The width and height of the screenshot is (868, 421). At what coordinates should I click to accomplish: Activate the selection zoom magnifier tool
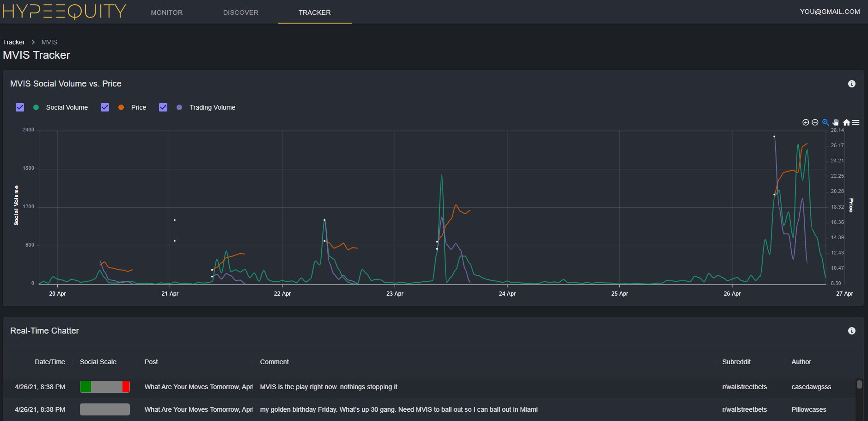[x=825, y=123]
